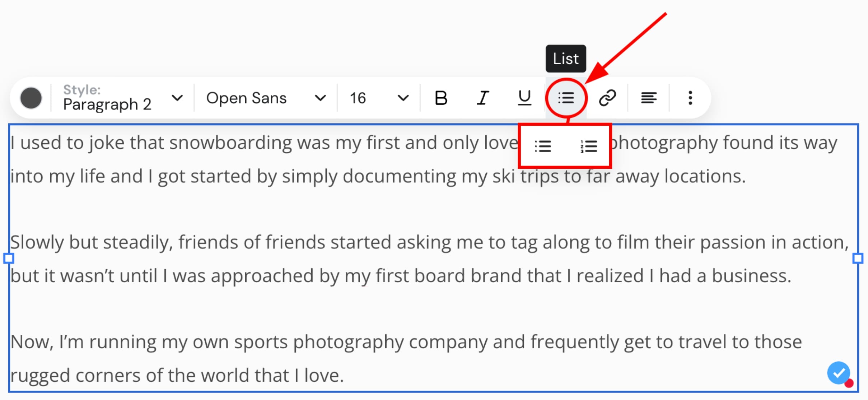
Task: Insert a hyperlink with the link icon
Action: pyautogui.click(x=608, y=97)
